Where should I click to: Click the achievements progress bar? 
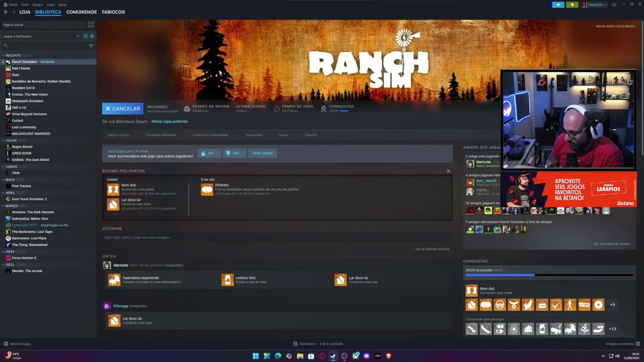click(x=549, y=275)
